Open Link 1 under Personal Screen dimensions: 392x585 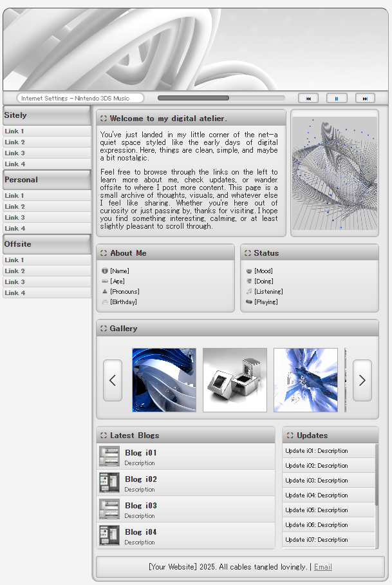pyautogui.click(x=46, y=195)
